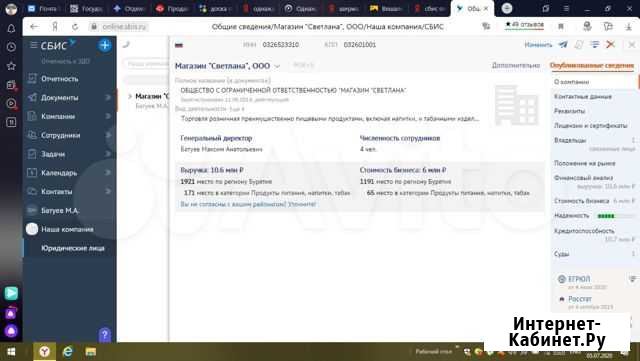Viewport: 640px width, 361px height.
Task: Click the Yandex Я home icon
Action: coord(54,27)
